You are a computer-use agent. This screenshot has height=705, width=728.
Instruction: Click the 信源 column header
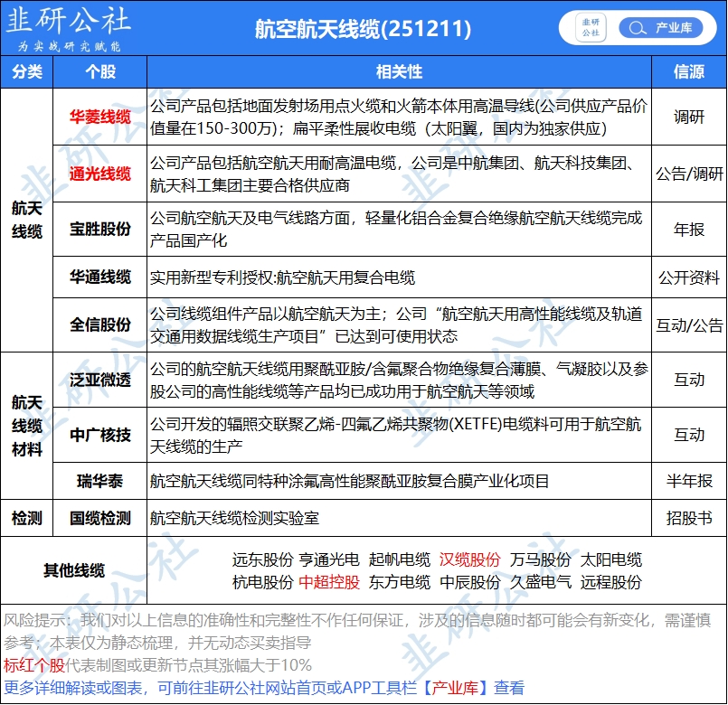click(x=689, y=71)
